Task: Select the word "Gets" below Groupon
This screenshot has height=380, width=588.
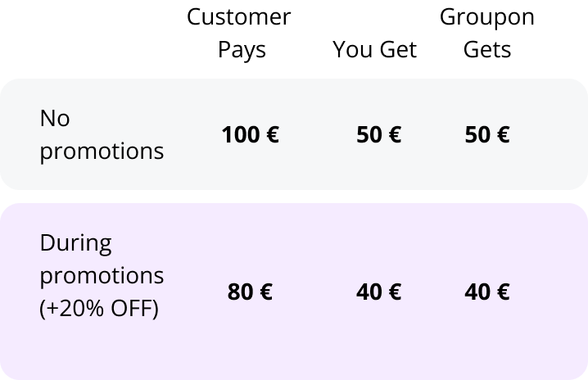Action: pyautogui.click(x=487, y=49)
